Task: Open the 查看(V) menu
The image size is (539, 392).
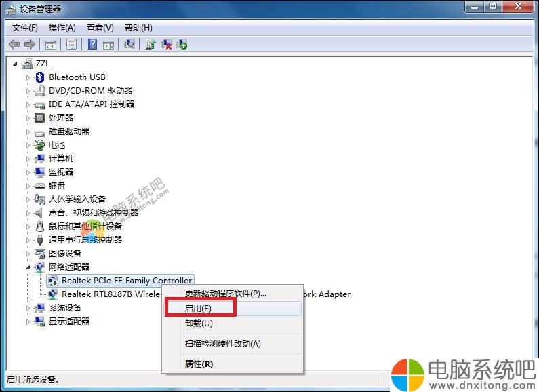Action: click(x=100, y=28)
